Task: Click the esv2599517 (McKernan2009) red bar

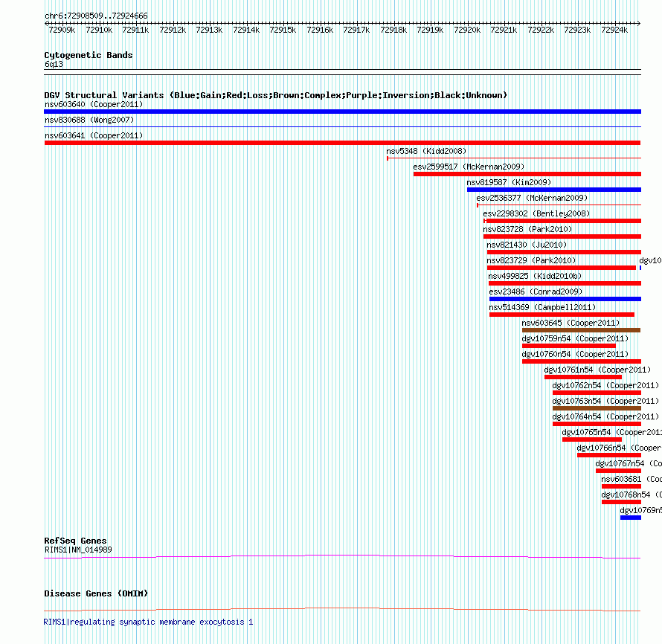Action: pos(527,174)
